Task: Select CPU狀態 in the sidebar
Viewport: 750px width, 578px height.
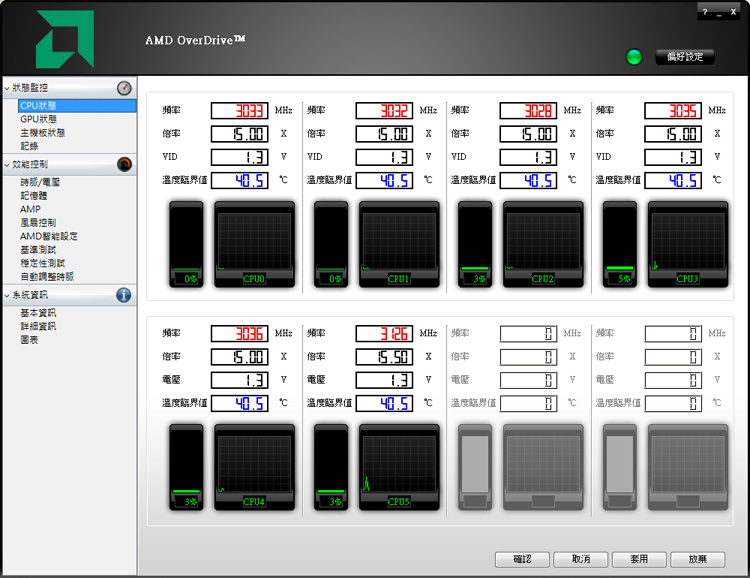Action: point(77,106)
